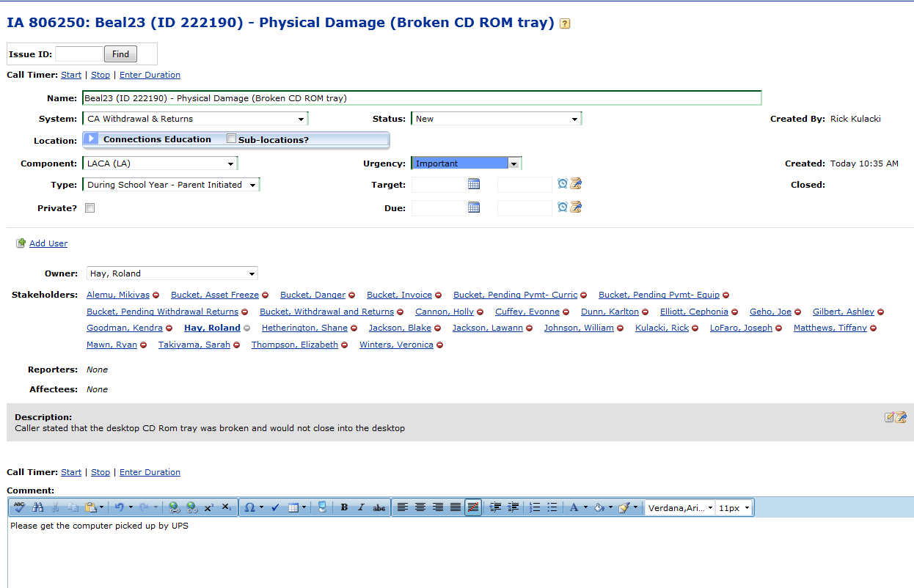Click the numbered list icon
Screen dimensions: 914x588
coord(535,507)
